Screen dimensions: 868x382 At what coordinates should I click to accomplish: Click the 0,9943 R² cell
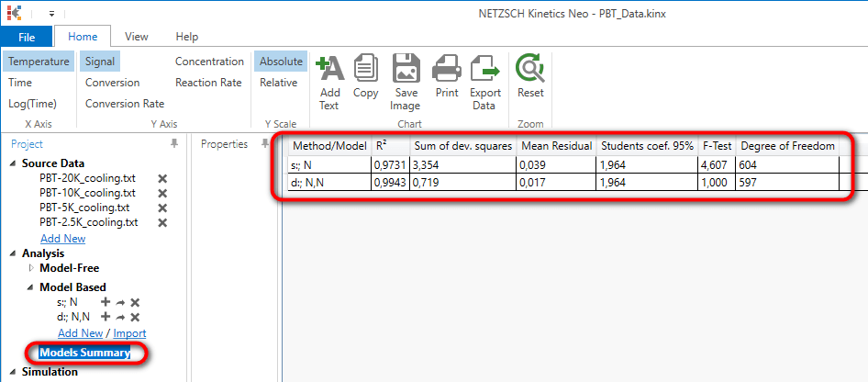click(390, 182)
